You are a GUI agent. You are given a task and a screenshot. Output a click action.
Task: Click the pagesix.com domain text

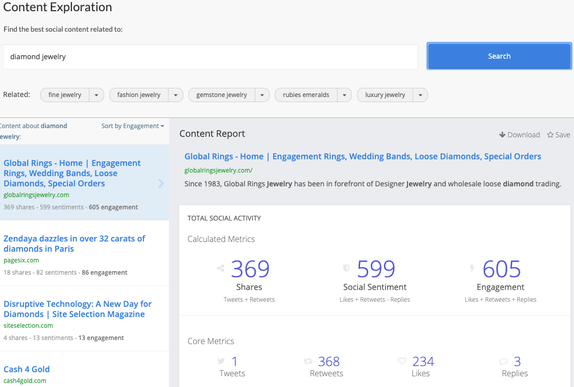(x=21, y=260)
